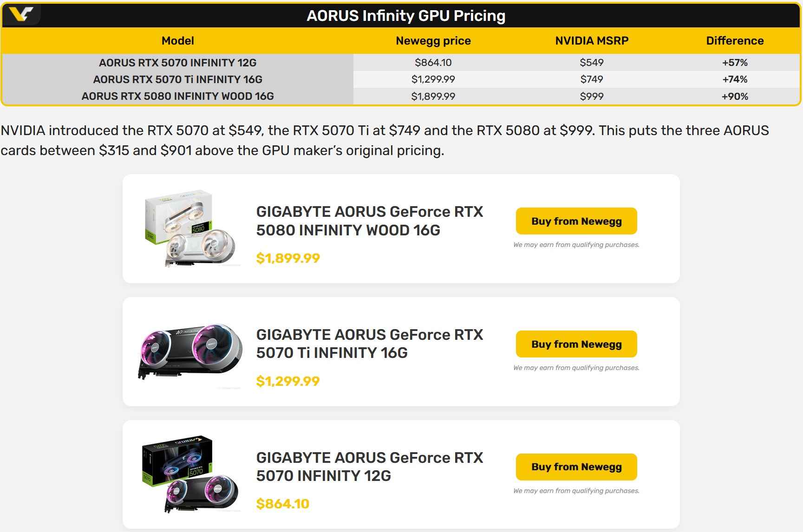Click the AORUS Infinity GPU Pricing table title
The image size is (803, 532).
[406, 16]
